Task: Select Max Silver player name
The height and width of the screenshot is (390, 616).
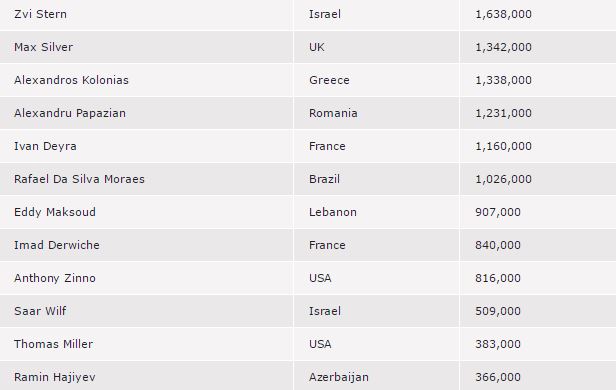Action: [43, 47]
